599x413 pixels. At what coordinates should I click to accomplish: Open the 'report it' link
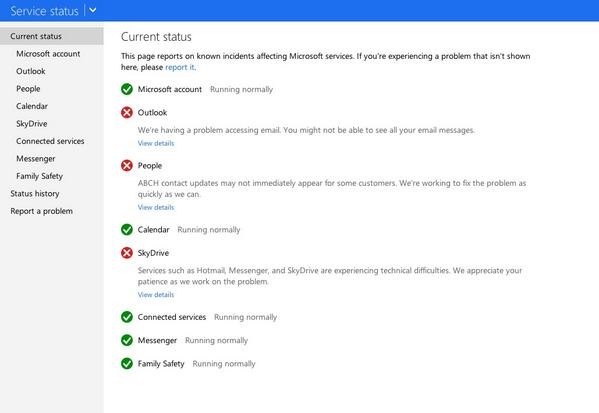180,67
